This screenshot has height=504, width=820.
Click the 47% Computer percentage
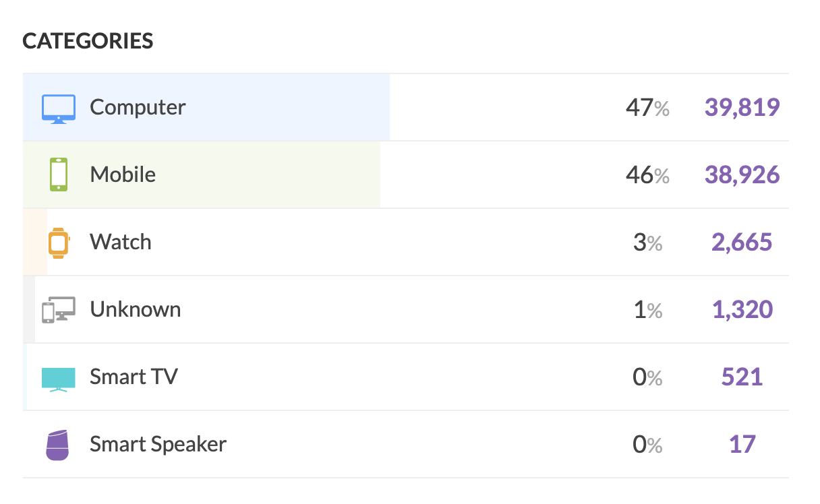647,107
